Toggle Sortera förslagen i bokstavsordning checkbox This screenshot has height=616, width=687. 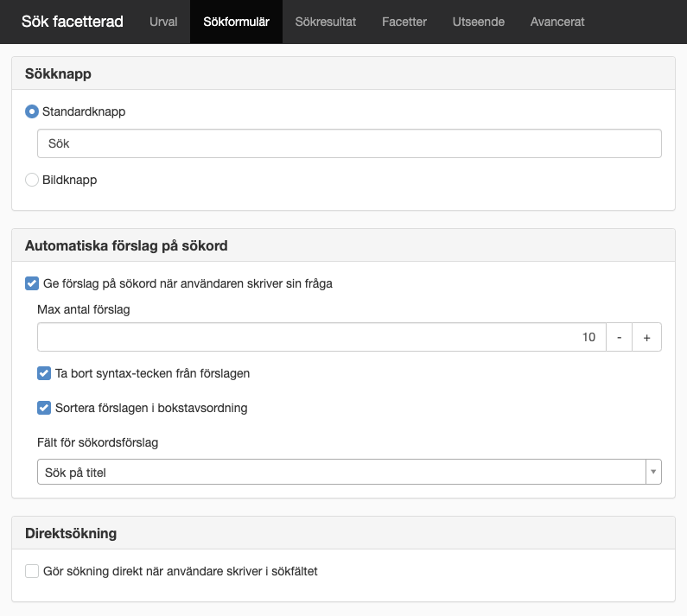pyautogui.click(x=44, y=408)
